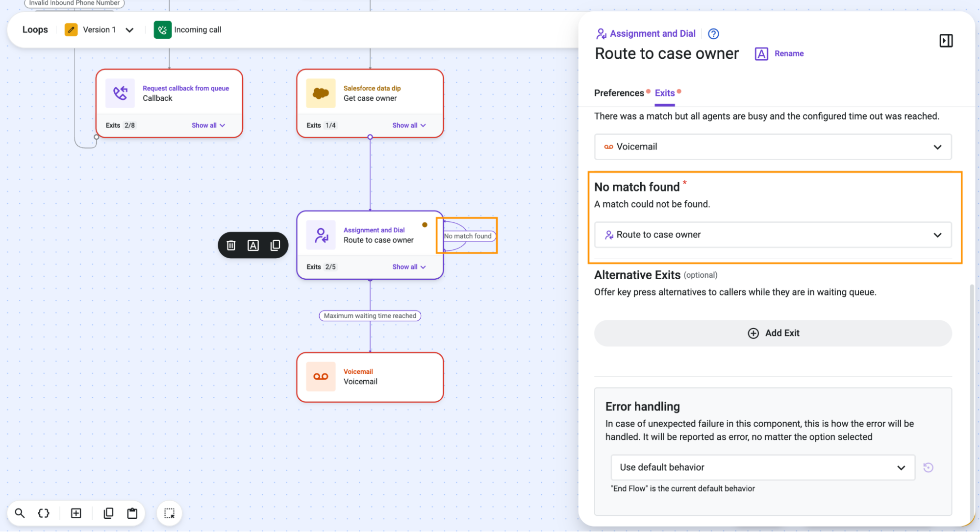Click the add component plus-square icon
This screenshot has width=980, height=532.
(76, 513)
